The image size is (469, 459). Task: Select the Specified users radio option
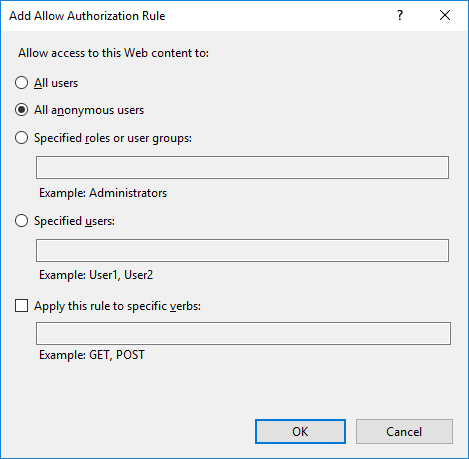21,221
